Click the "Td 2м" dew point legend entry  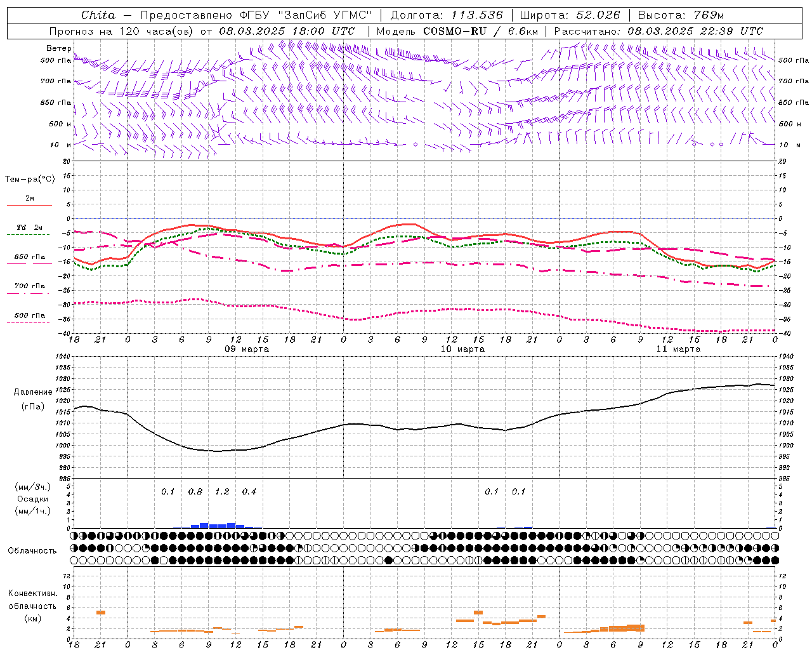tap(29, 227)
